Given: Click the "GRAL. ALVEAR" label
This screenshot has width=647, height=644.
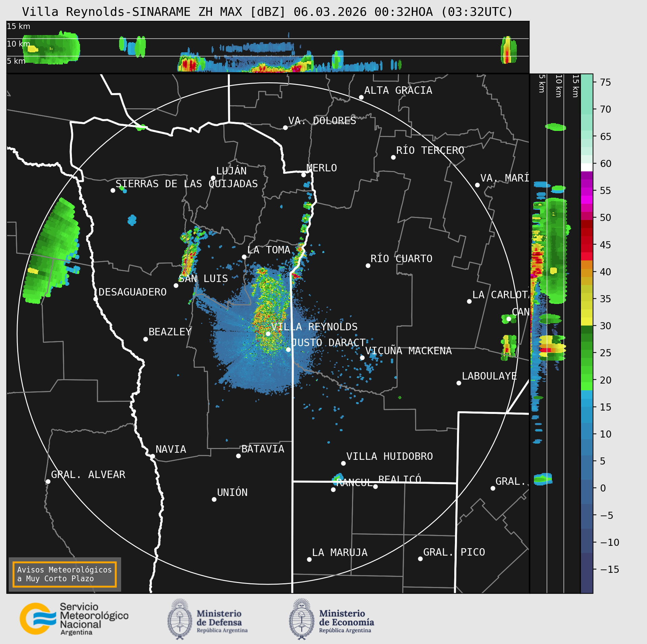Looking at the screenshot, I should [x=88, y=475].
